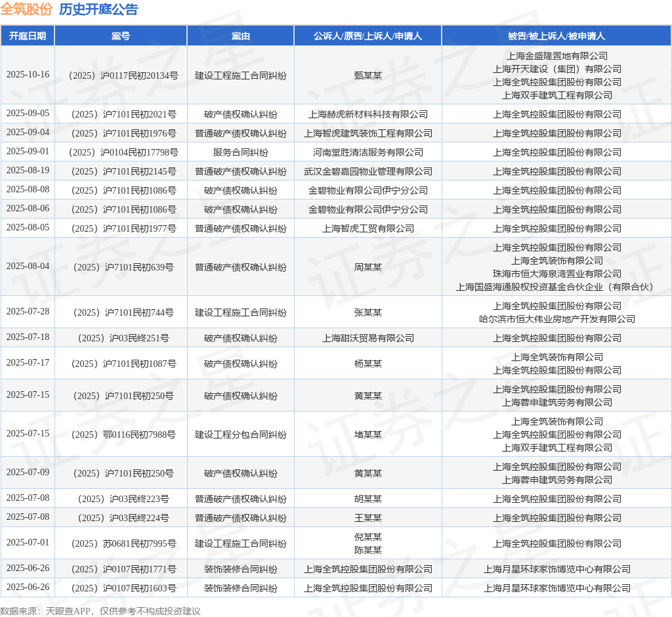Click date cell 2025-07-18
The image size is (672, 617).
point(28,337)
